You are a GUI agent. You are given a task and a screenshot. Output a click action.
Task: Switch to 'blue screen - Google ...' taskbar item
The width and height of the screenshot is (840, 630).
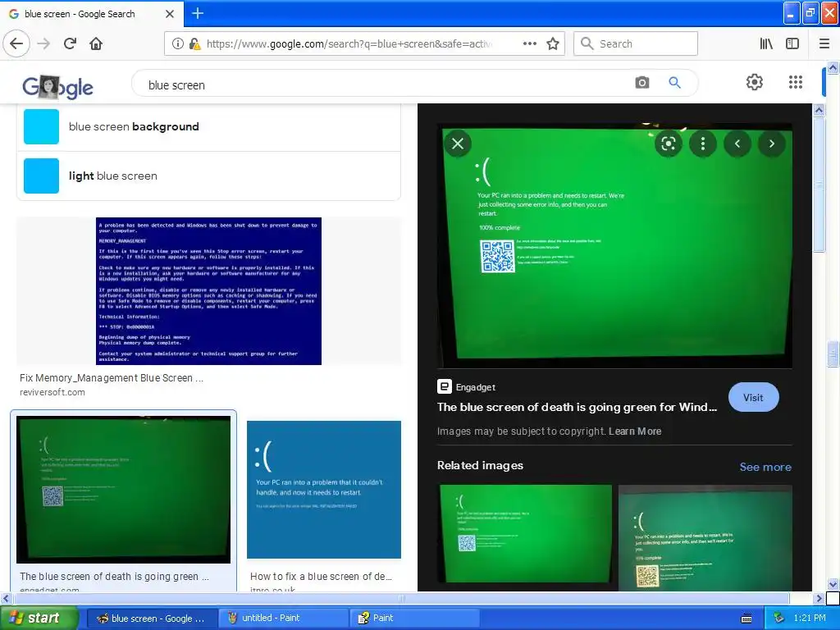click(x=152, y=619)
